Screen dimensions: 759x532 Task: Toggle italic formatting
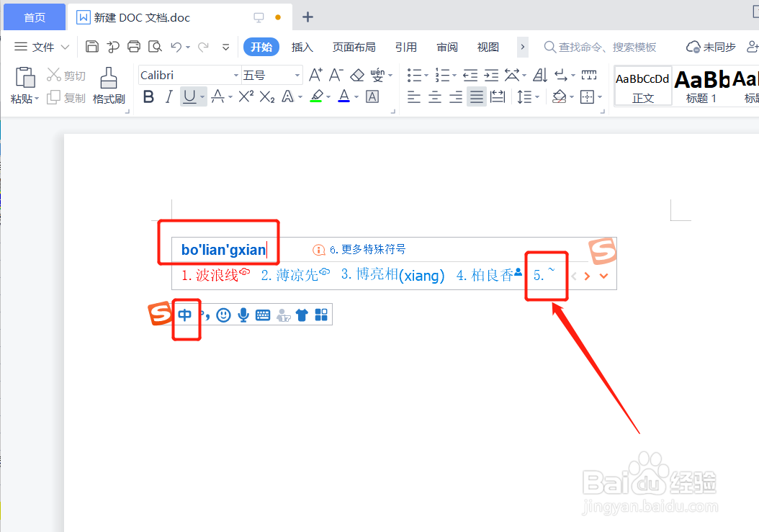click(x=169, y=96)
